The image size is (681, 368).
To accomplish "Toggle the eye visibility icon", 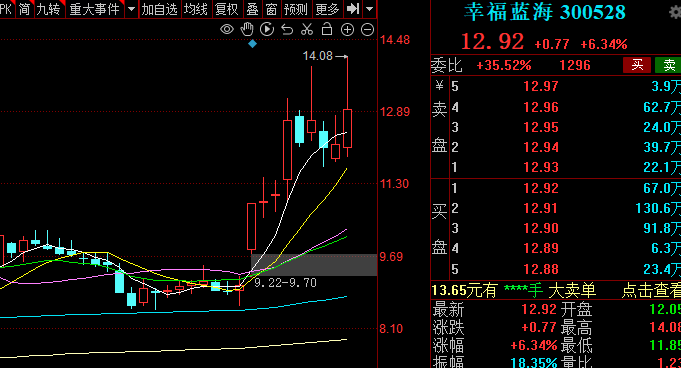I will (x=227, y=30).
